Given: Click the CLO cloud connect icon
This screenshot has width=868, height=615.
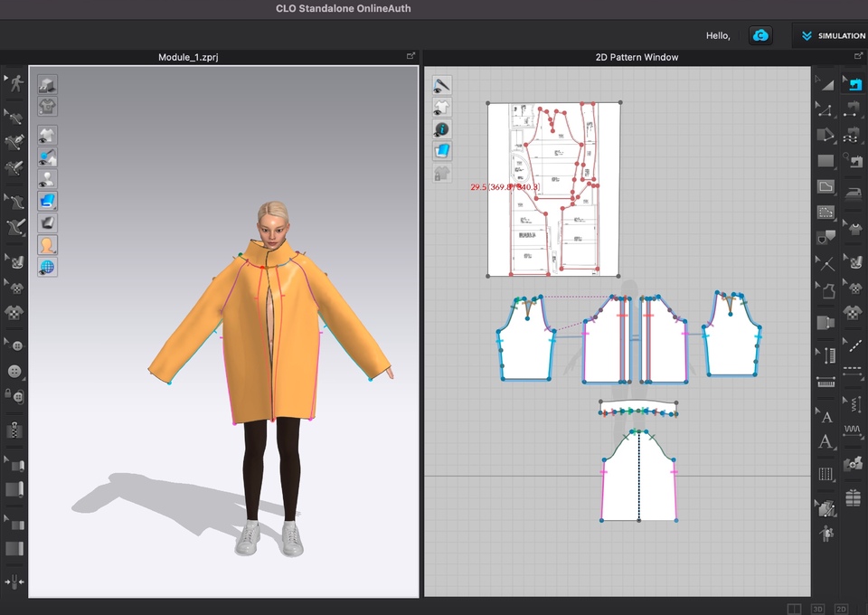Looking at the screenshot, I should 761,35.
